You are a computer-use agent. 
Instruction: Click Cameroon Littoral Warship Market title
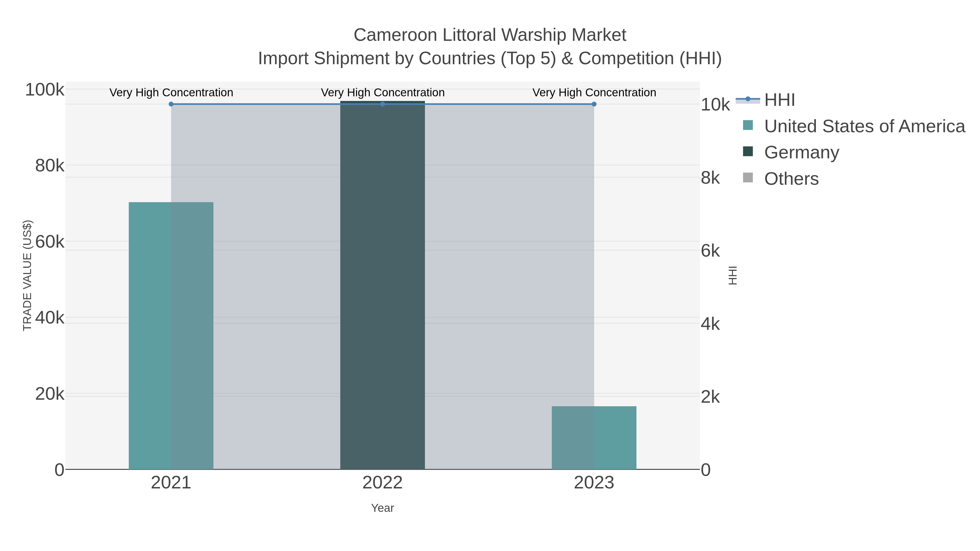pos(490,35)
